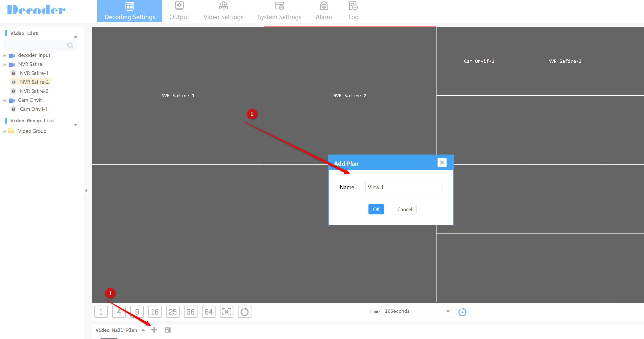Select the NVR Safire device entry
The height and width of the screenshot is (339, 644).
pyautogui.click(x=30, y=64)
